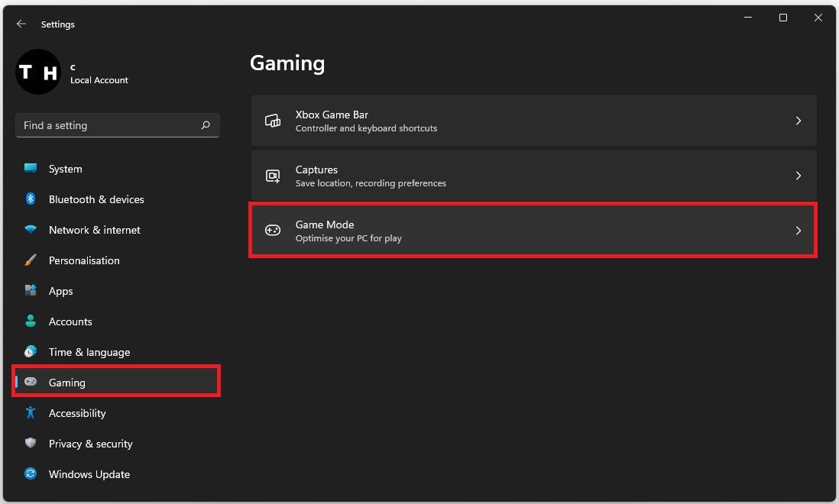Click Optimise your PC for play text
Viewport: 839px width, 504px height.
[x=348, y=238]
